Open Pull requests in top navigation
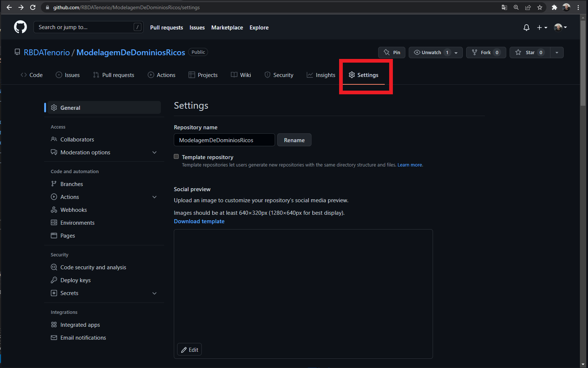Viewport: 588px width, 368px height. click(x=166, y=28)
